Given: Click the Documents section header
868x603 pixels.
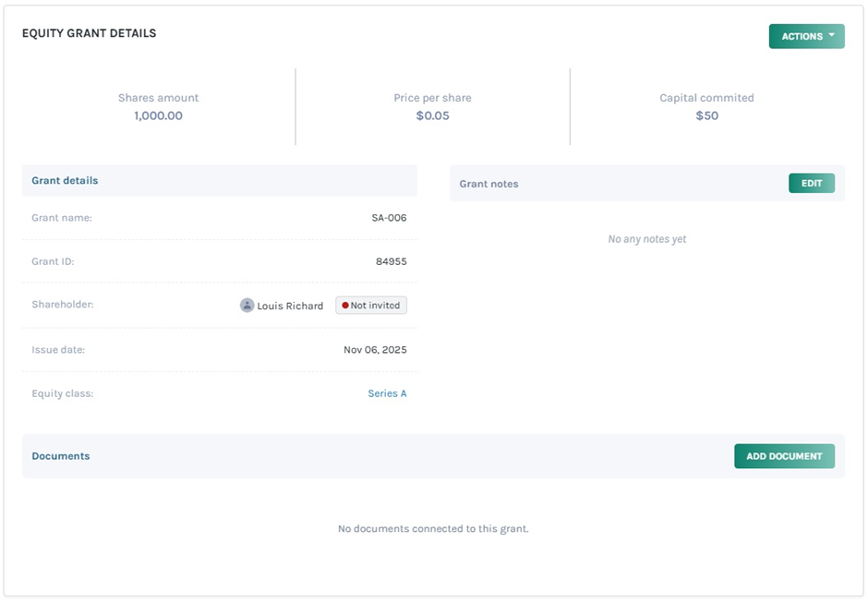Looking at the screenshot, I should (61, 456).
